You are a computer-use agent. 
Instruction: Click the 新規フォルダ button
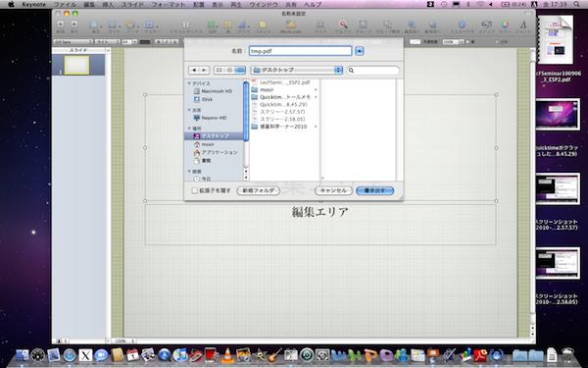pyautogui.click(x=259, y=190)
